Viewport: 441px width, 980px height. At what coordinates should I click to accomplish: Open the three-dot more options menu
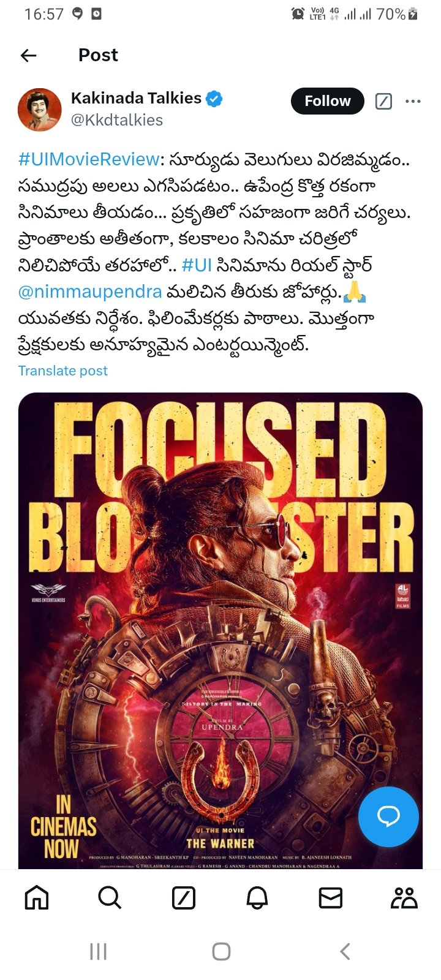[x=413, y=101]
